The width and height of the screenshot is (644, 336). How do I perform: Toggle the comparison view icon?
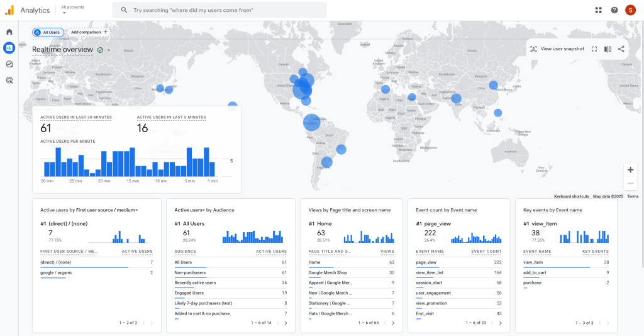pyautogui.click(x=608, y=49)
